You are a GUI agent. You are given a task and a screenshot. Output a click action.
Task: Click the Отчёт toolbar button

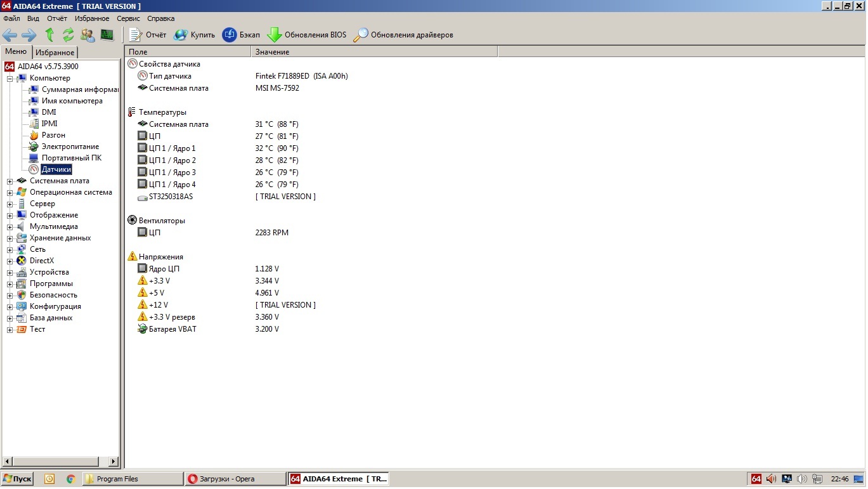(148, 35)
